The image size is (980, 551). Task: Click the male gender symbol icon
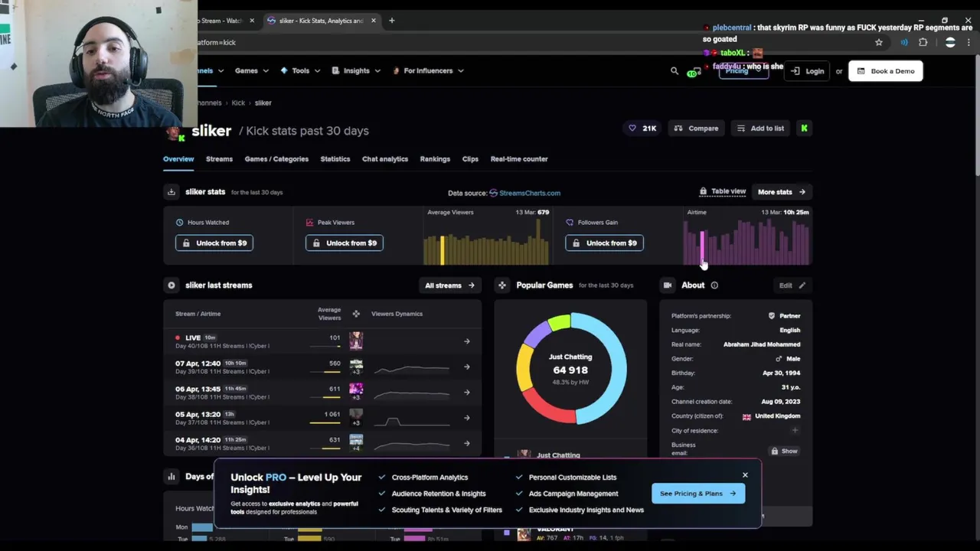(x=779, y=359)
